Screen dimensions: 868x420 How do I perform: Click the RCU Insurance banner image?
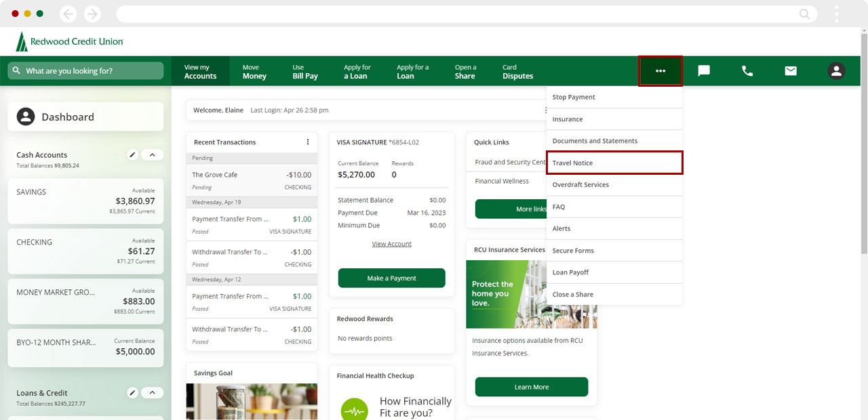[x=532, y=295]
